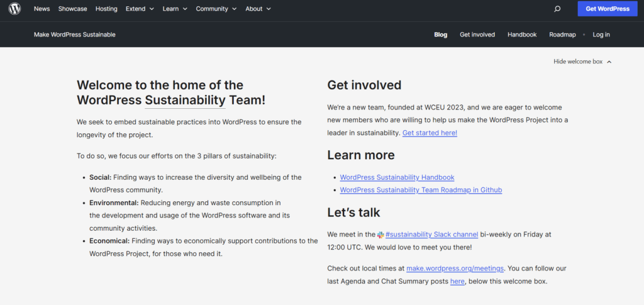Expand the About dropdown menu
Image resolution: width=644 pixels, height=305 pixels.
258,9
